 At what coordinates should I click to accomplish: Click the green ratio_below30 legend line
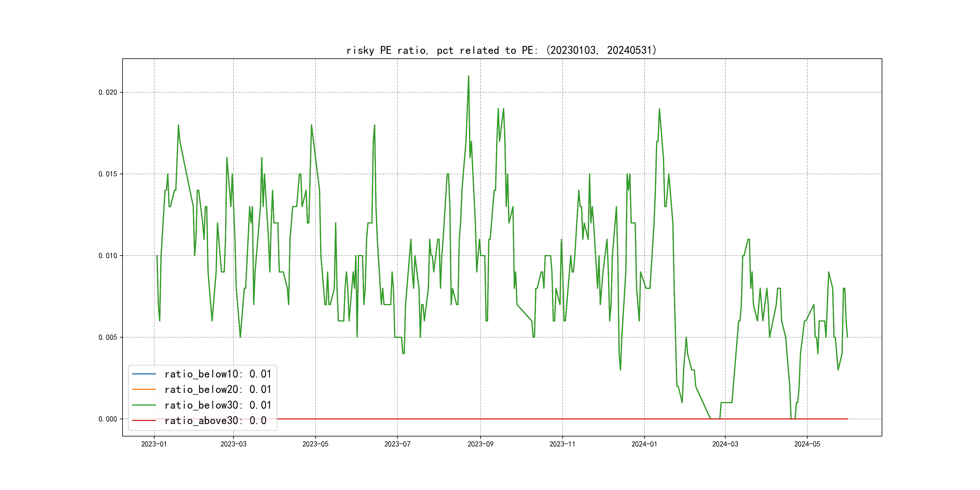tap(144, 405)
